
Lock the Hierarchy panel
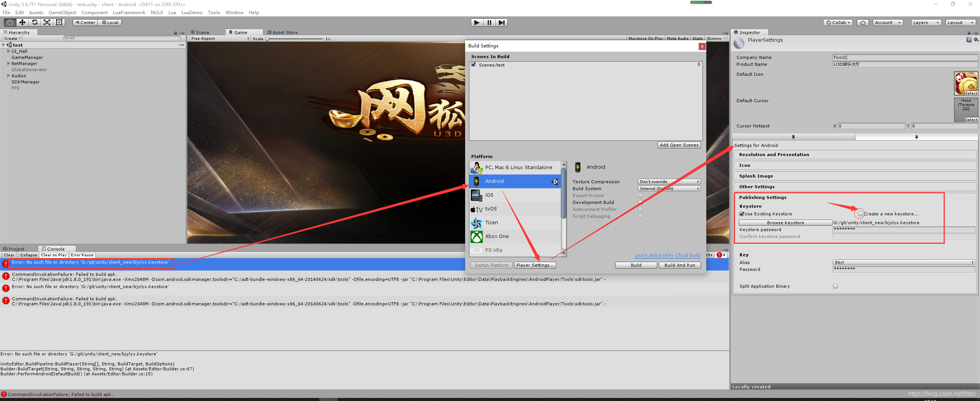pyautogui.click(x=175, y=33)
